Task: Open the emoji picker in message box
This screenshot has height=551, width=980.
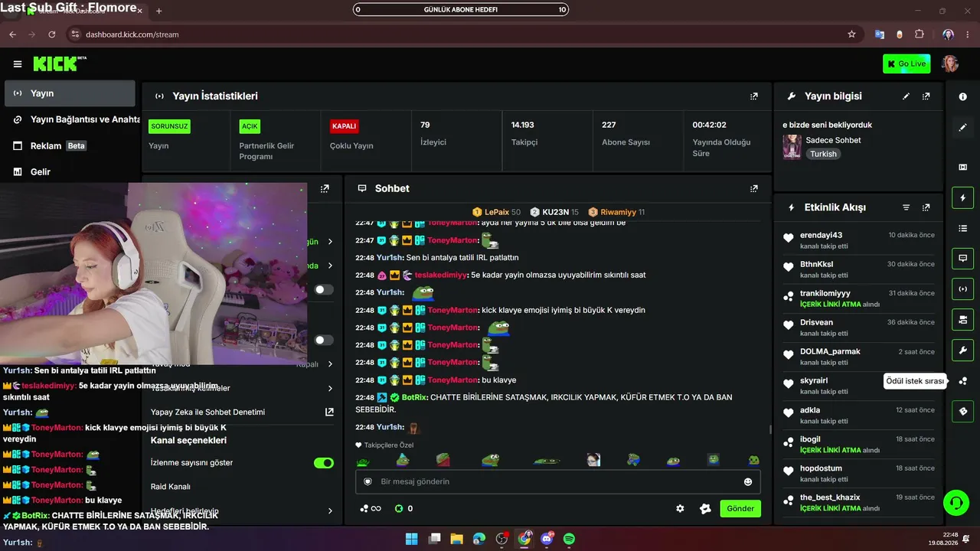Action: point(748,481)
